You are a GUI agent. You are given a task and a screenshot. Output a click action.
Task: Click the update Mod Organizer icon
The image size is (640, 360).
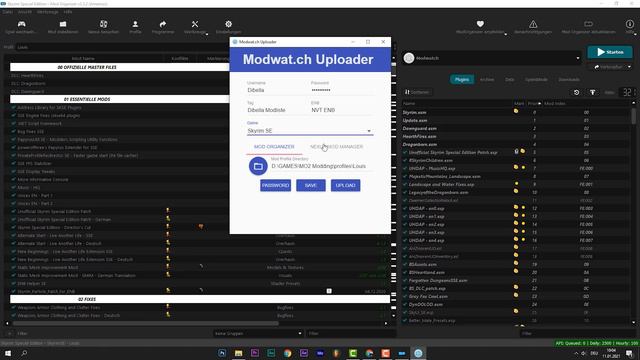(x=588, y=24)
